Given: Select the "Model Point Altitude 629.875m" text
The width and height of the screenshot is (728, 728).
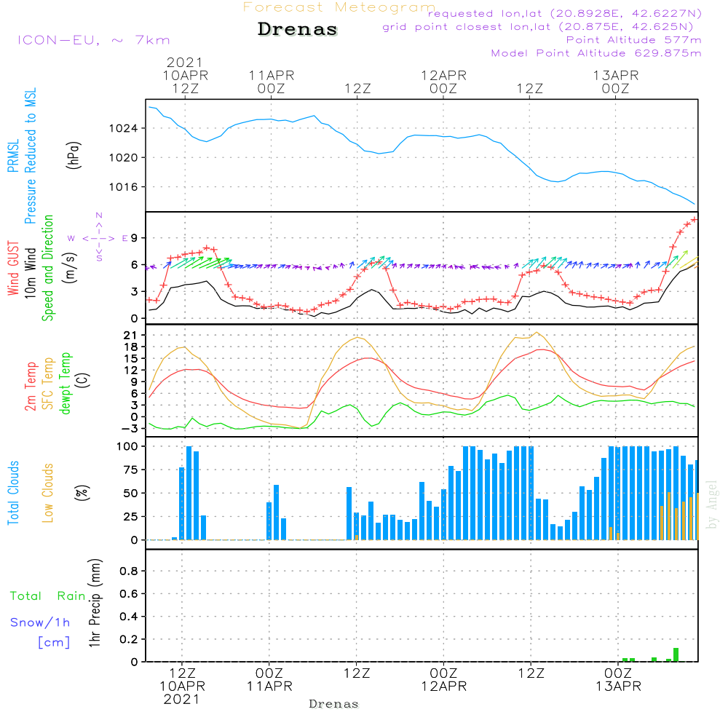Looking at the screenshot, I should pos(596,53).
